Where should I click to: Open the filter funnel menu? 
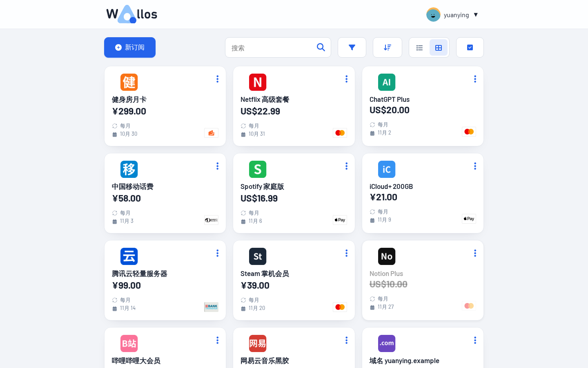coord(352,47)
